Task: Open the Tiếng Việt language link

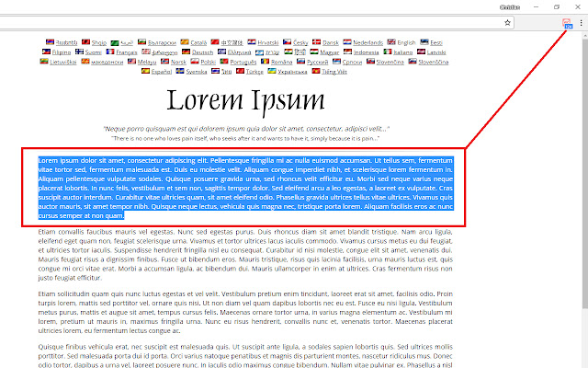Action: 334,72
